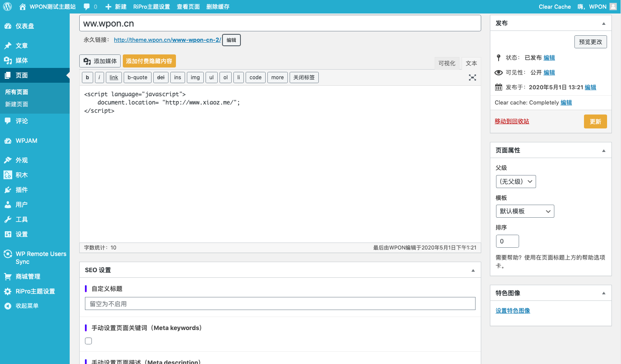The width and height of the screenshot is (621, 364).
Task: Collapse the 发布 panel arrow
Action: click(604, 24)
